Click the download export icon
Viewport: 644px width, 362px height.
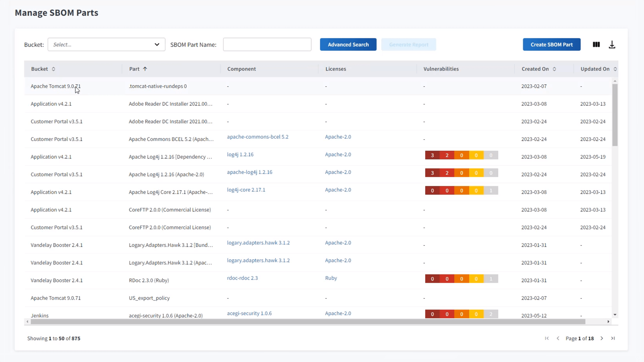[612, 44]
